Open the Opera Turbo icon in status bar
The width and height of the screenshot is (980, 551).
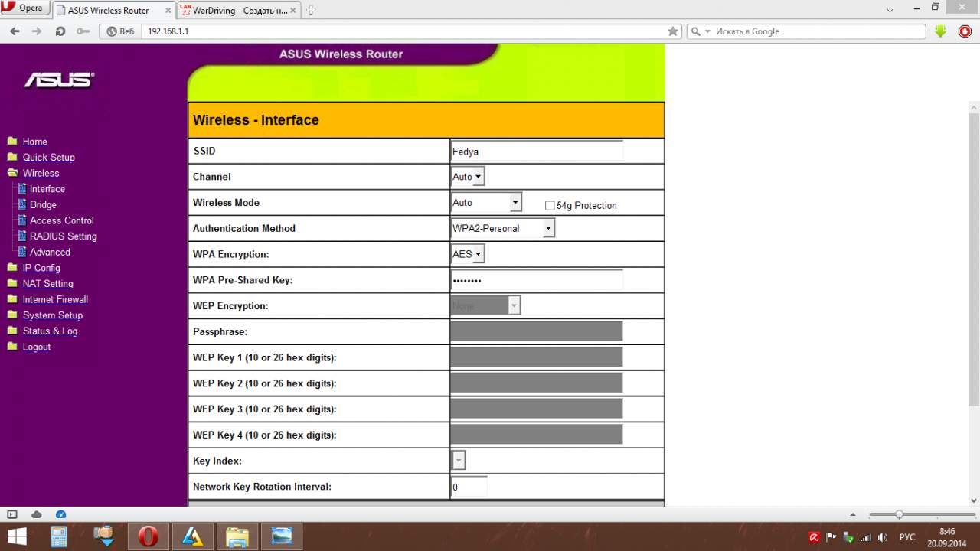pos(61,514)
